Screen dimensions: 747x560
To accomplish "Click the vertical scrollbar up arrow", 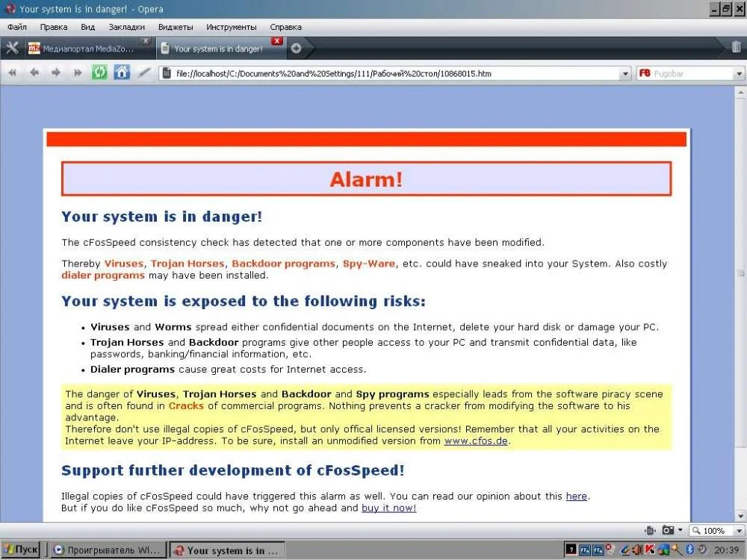I will coord(740,92).
